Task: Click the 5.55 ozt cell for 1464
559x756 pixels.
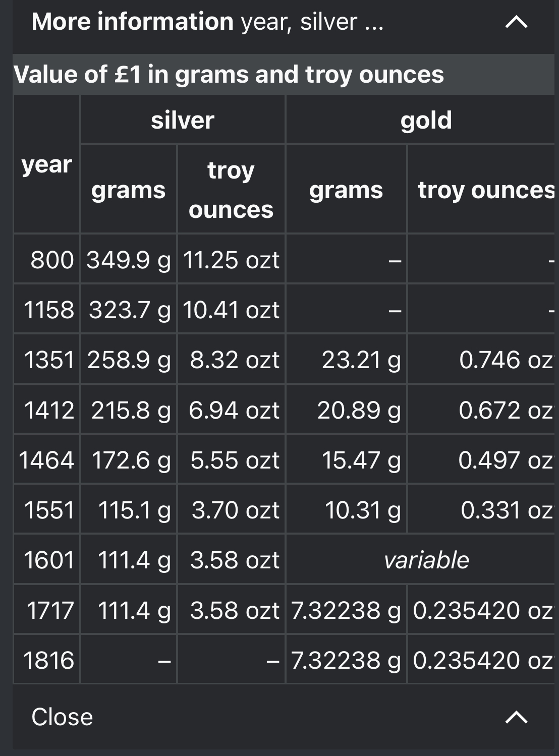Action: [234, 460]
